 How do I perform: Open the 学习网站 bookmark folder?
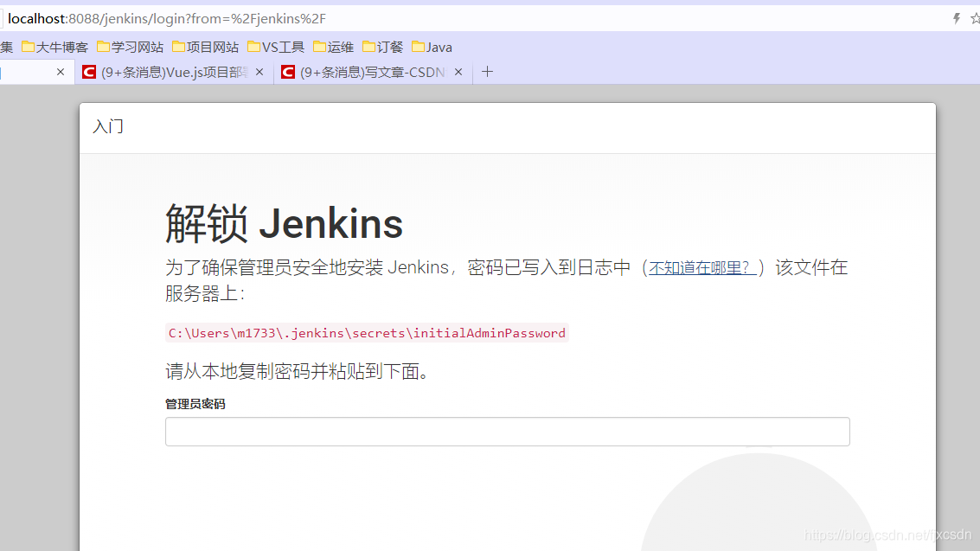130,47
